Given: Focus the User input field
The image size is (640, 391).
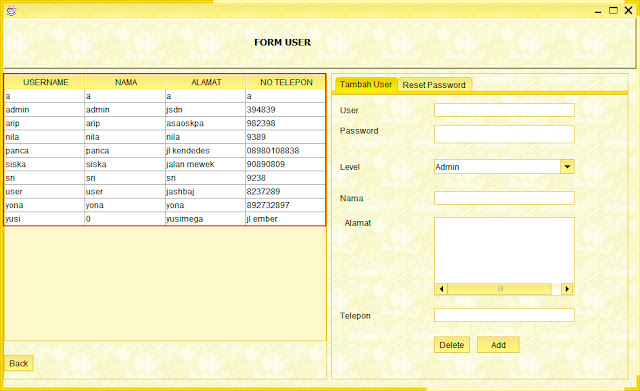Looking at the screenshot, I should coord(504,110).
